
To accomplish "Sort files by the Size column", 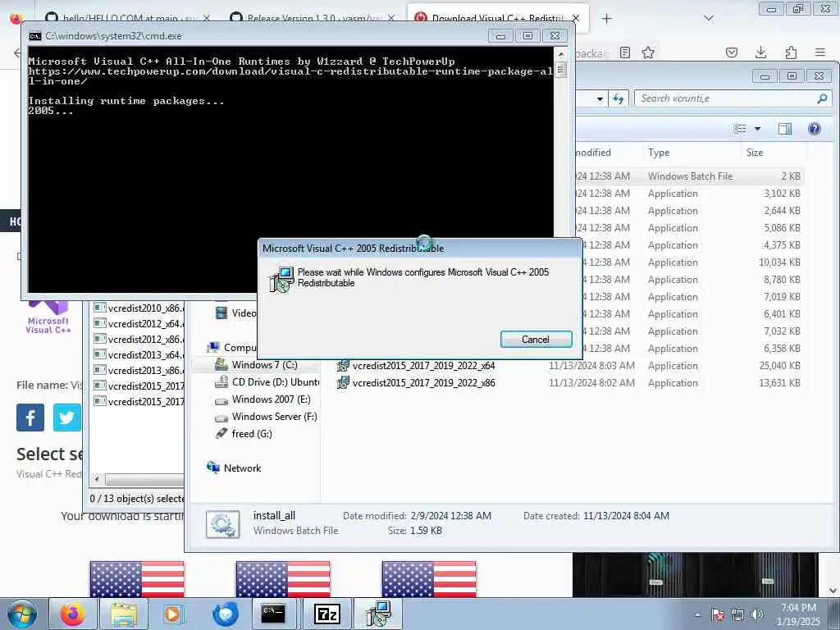I will coord(755,153).
